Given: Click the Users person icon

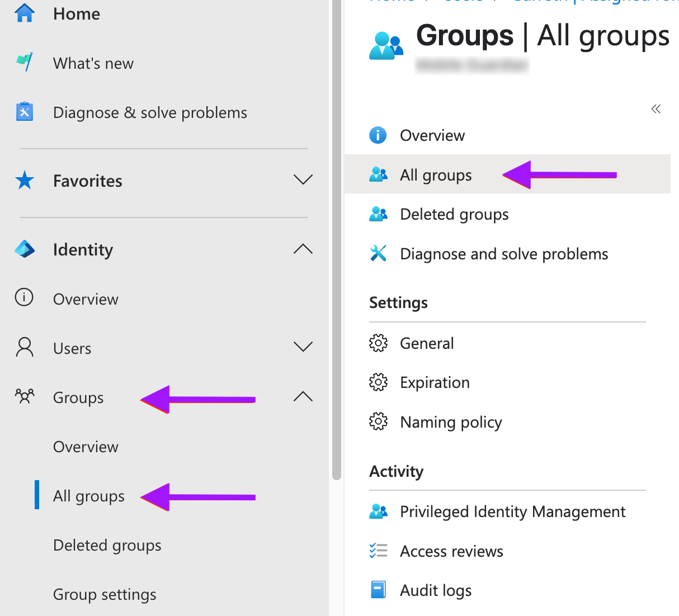Looking at the screenshot, I should (24, 347).
